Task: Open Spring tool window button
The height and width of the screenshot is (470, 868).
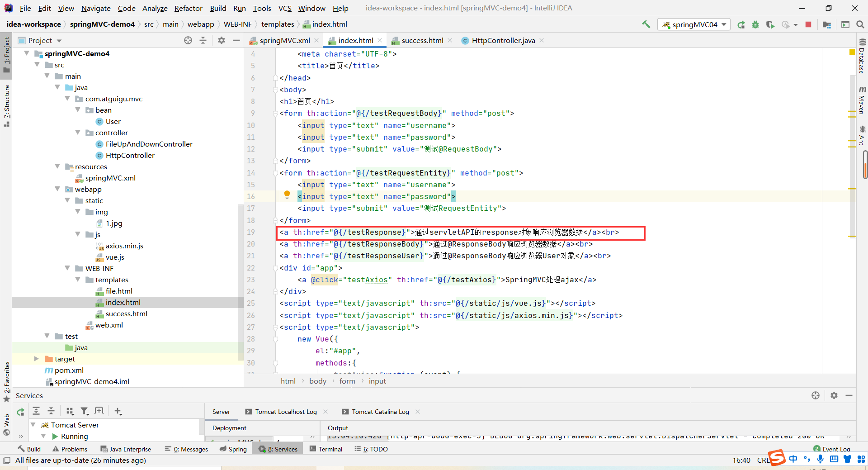Action: [x=233, y=449]
